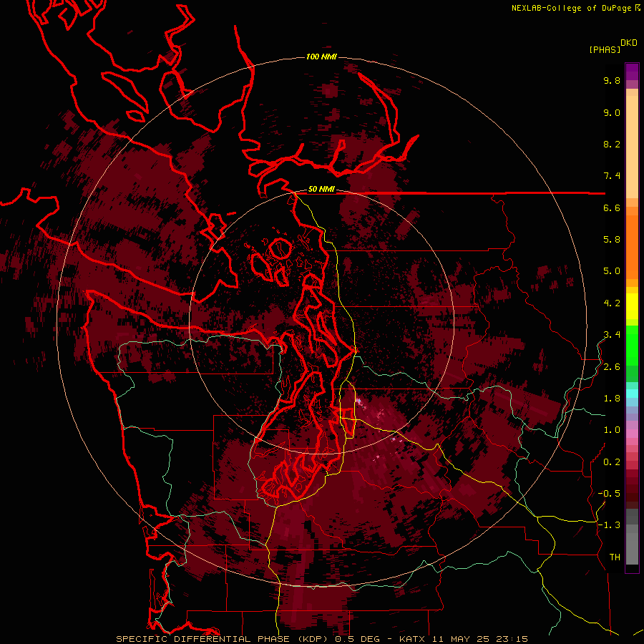Click the orange segment of the color bar
The height and width of the screenshot is (644, 644).
coord(632,246)
